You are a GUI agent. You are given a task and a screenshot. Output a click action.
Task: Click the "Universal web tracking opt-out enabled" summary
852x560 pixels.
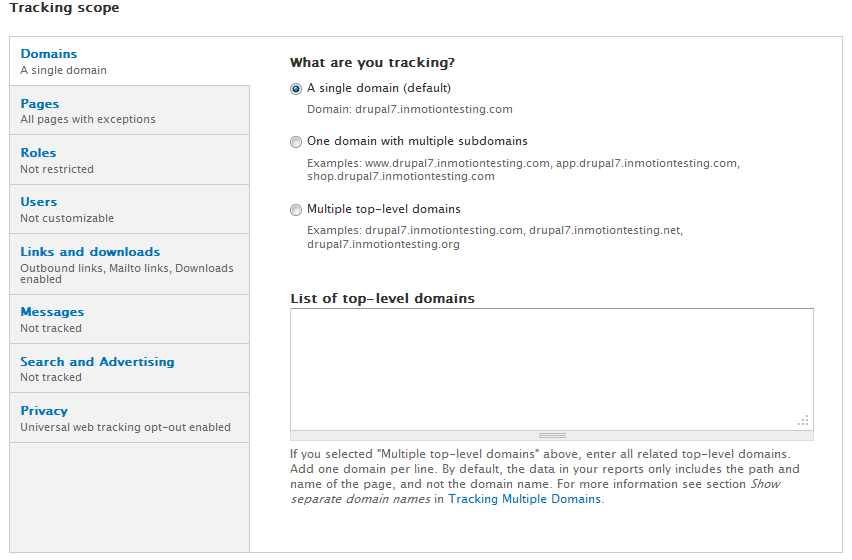tap(125, 427)
